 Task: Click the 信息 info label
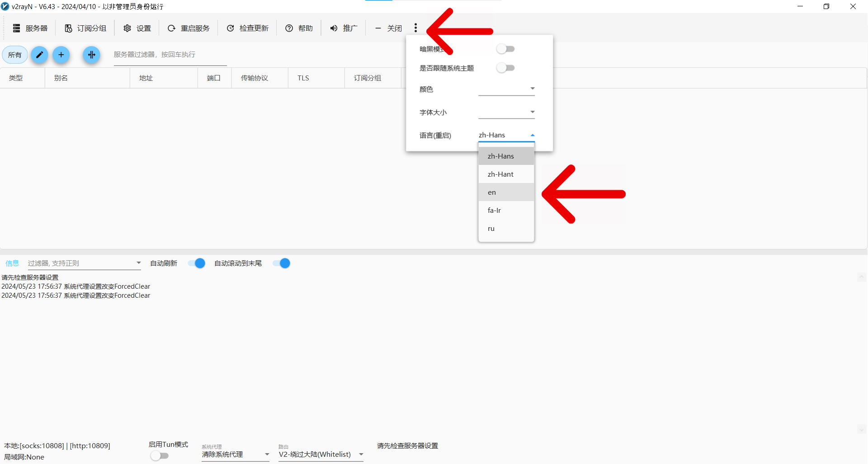pos(12,263)
